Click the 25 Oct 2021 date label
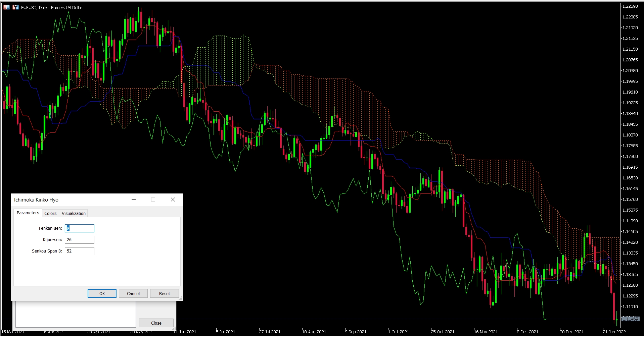The image size is (644, 337). [x=443, y=332]
